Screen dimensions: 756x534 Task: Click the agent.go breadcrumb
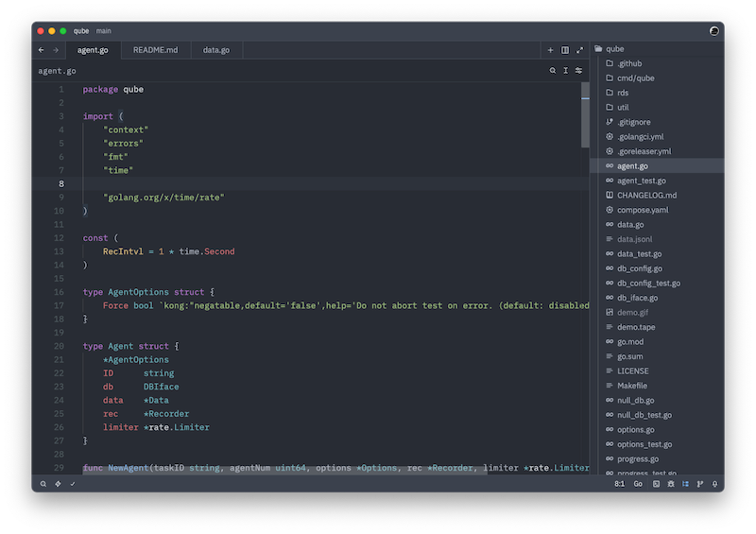(x=57, y=71)
